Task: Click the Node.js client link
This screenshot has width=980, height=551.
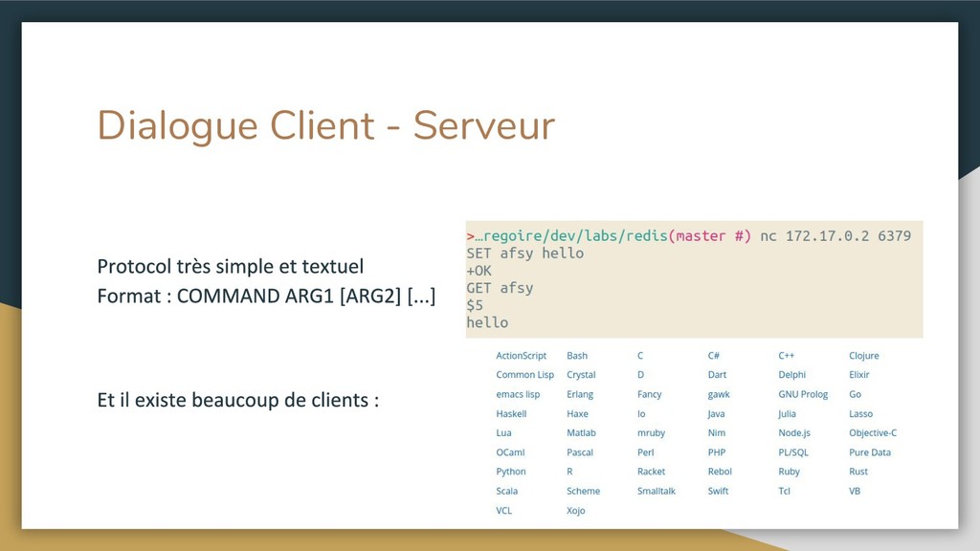Action: click(794, 433)
